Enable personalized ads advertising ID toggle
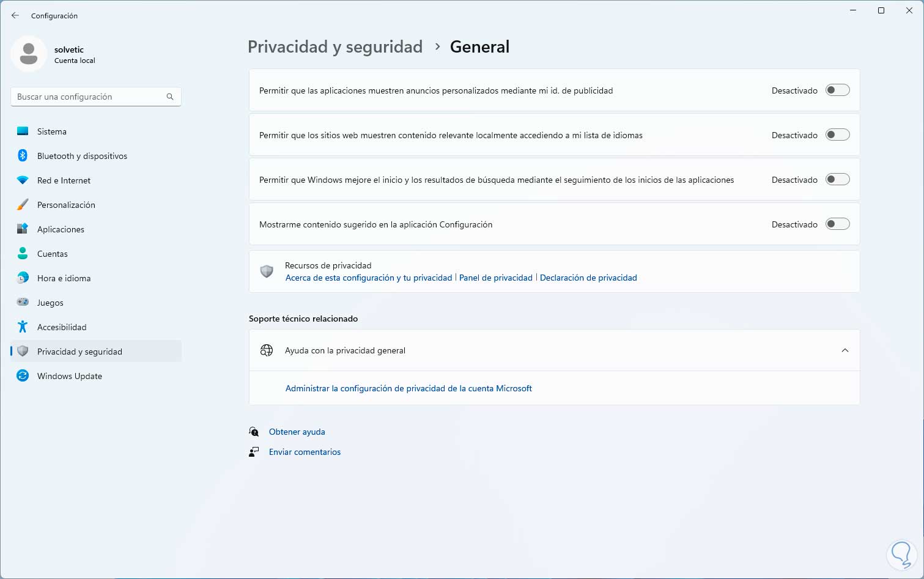This screenshot has height=579, width=924. [837, 90]
